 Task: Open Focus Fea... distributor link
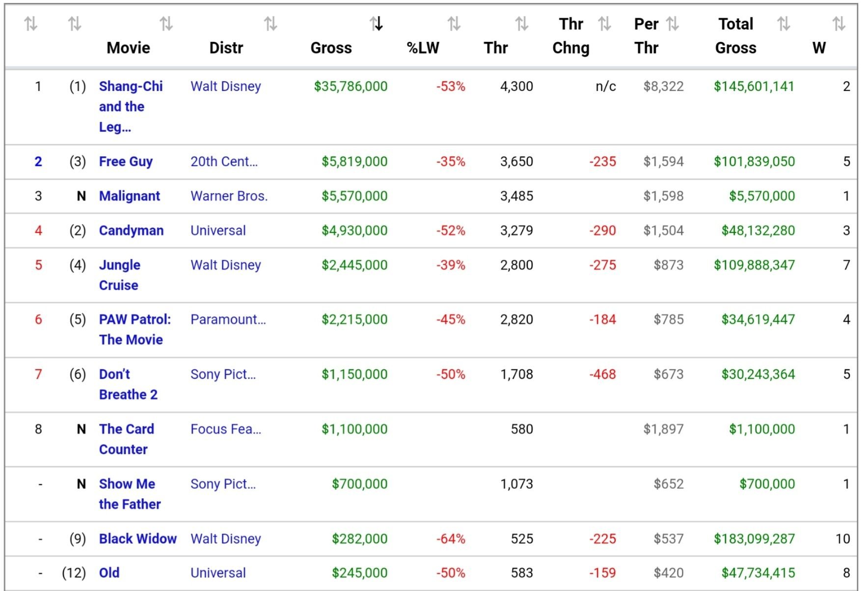(226, 429)
